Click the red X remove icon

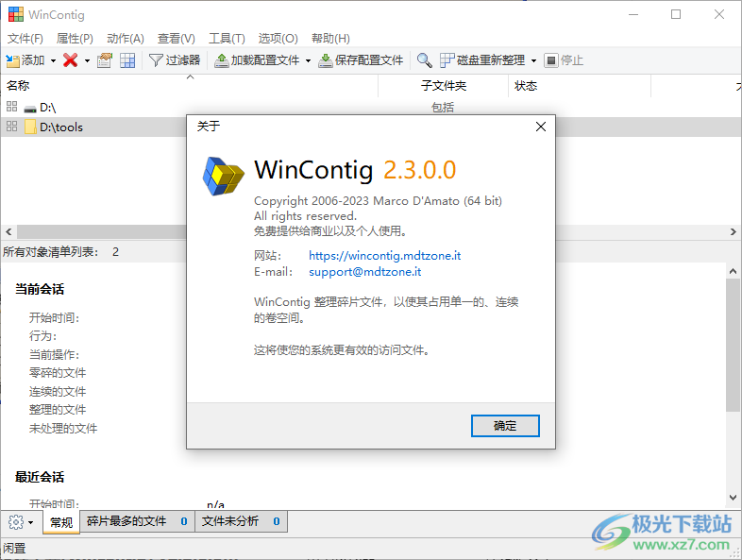pyautogui.click(x=70, y=60)
